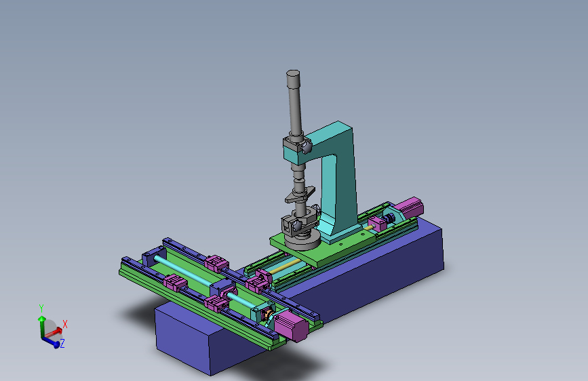Select the cyan ball screw shaft
The height and width of the screenshot is (381, 588).
pos(187,272)
